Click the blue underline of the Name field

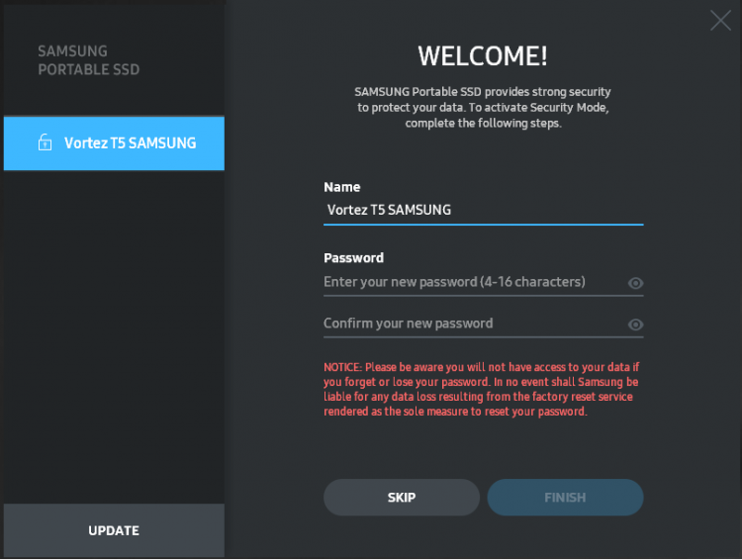483,225
